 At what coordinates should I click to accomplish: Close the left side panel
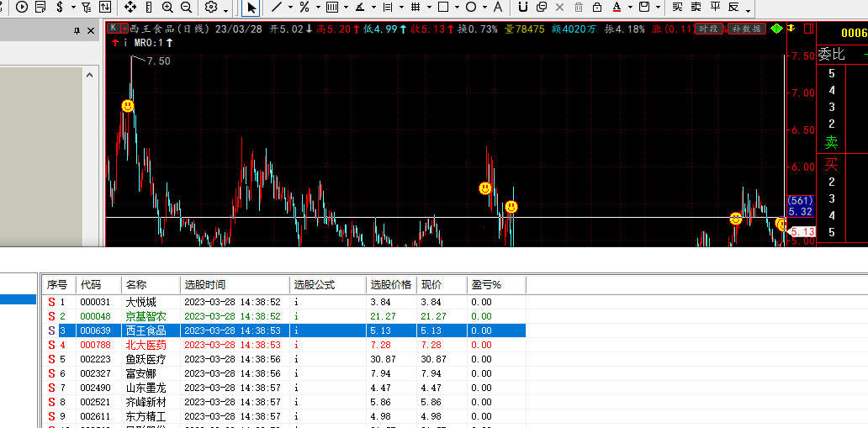pos(92,32)
